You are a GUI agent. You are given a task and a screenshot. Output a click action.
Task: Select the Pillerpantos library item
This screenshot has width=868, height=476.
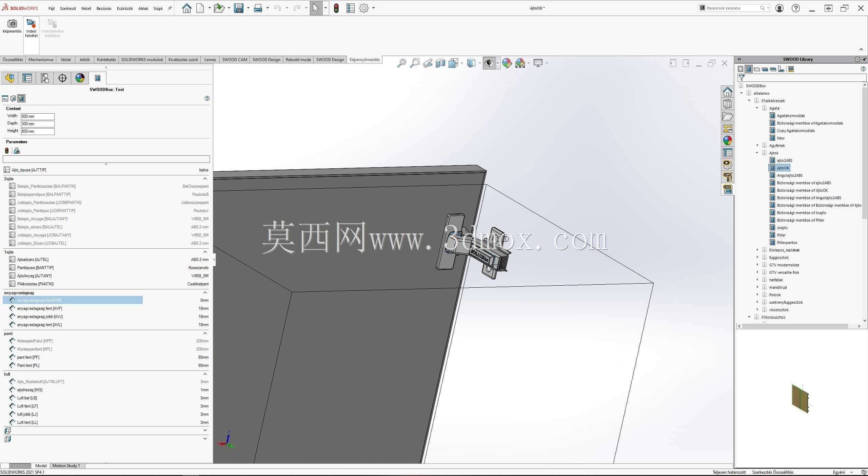787,243
